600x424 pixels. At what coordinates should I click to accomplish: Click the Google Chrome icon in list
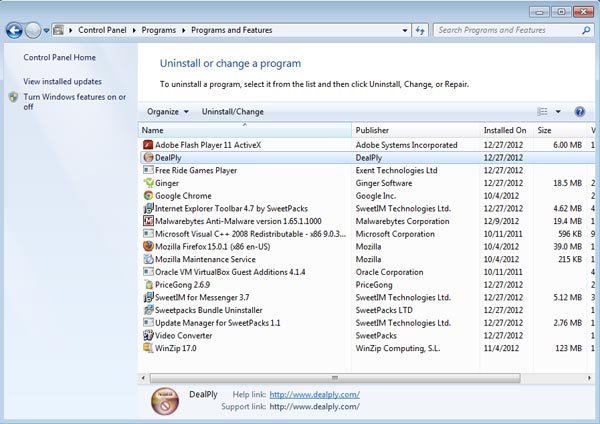click(148, 196)
